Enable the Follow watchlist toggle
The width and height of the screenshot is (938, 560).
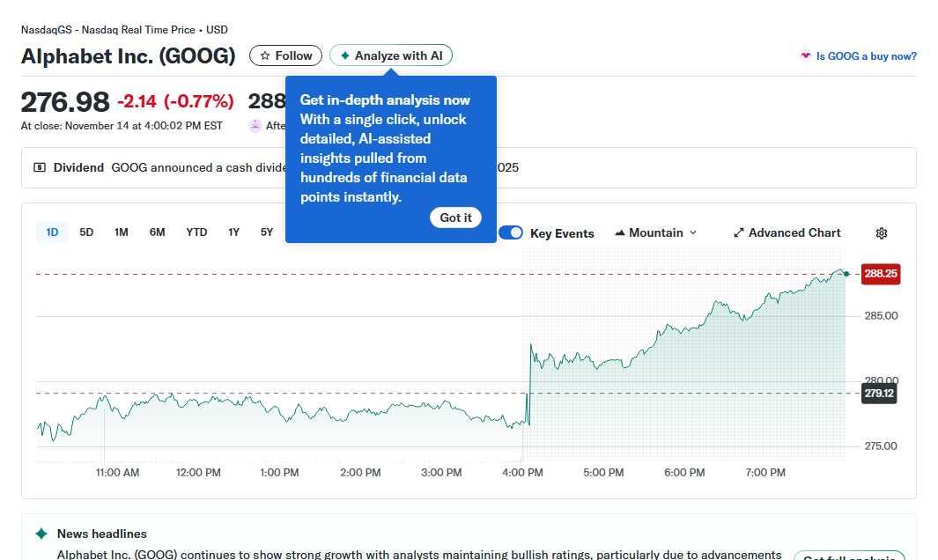(285, 55)
